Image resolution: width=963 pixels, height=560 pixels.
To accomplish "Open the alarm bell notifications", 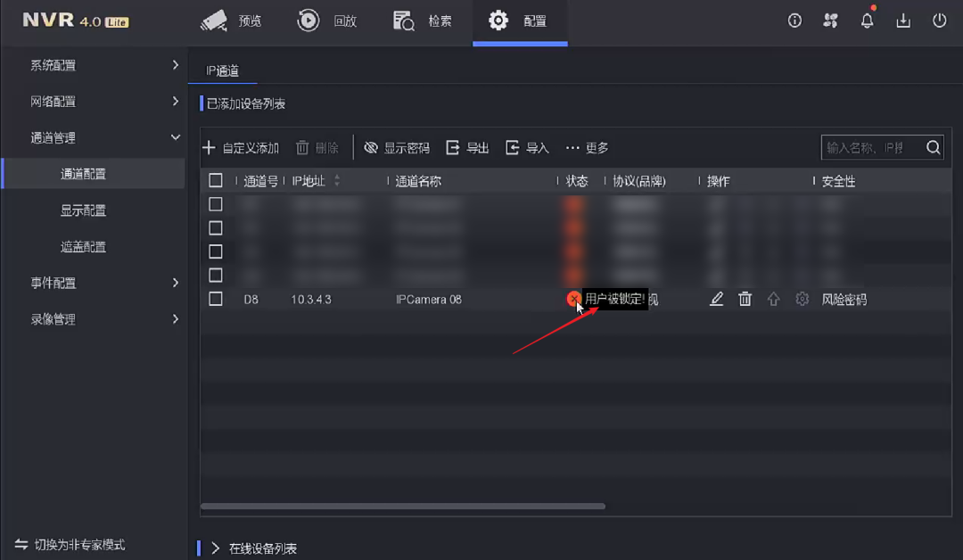I will (x=867, y=21).
